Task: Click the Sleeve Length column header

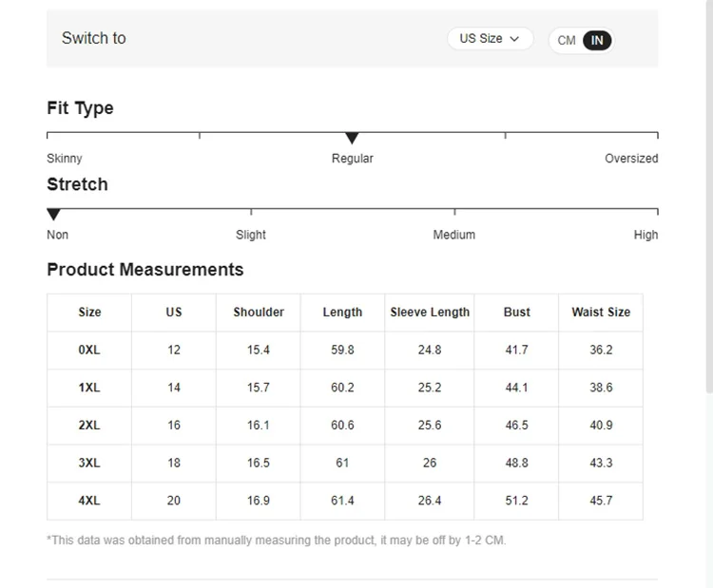Action: click(x=430, y=312)
